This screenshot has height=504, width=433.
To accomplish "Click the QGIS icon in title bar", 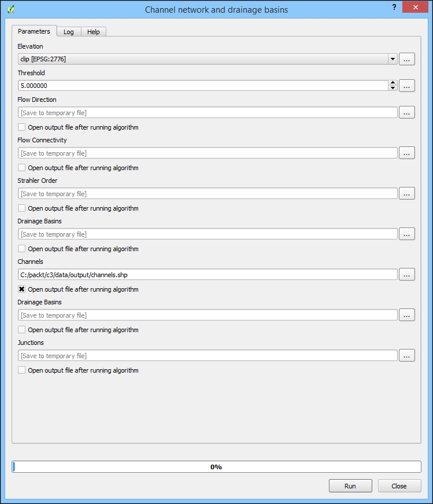I will [10, 9].
